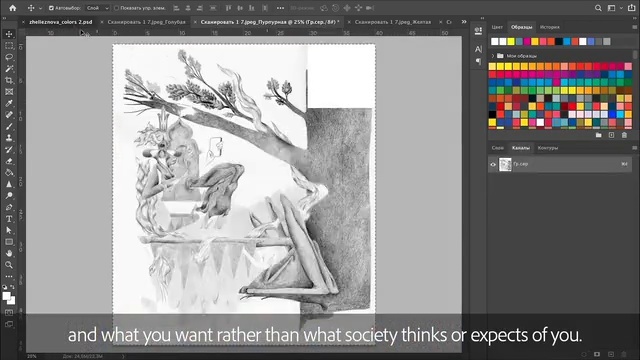This screenshot has height=360, width=640.
Task: Open the Character panel icon
Action: (x=478, y=49)
